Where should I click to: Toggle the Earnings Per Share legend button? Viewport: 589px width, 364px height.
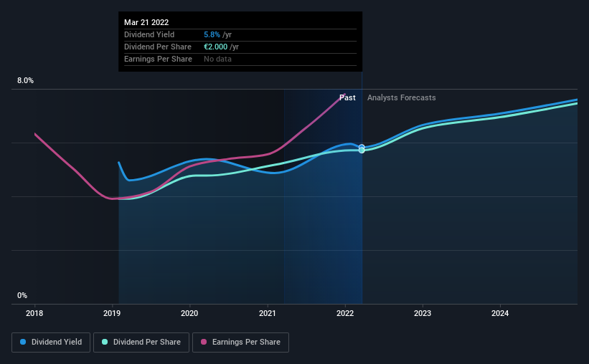[240, 343]
